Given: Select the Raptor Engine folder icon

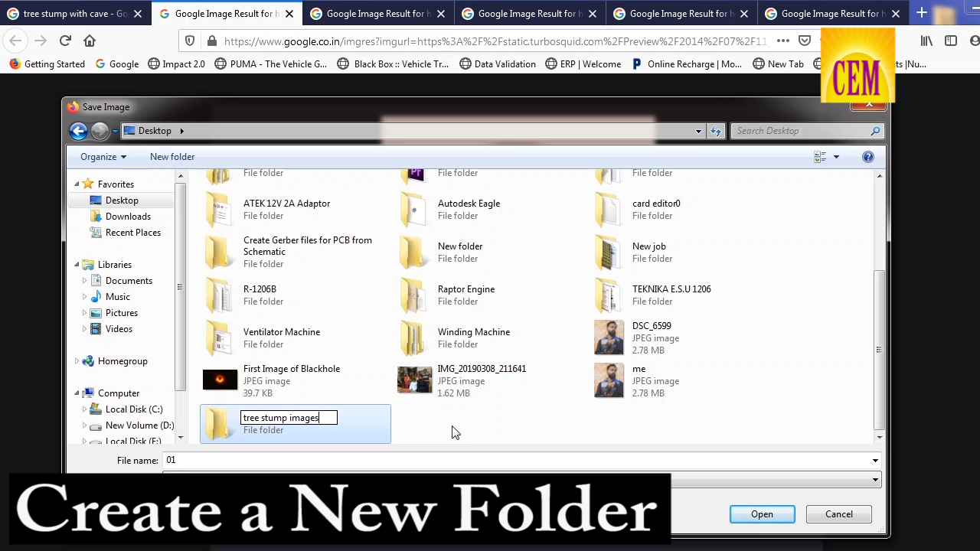Looking at the screenshot, I should point(413,295).
